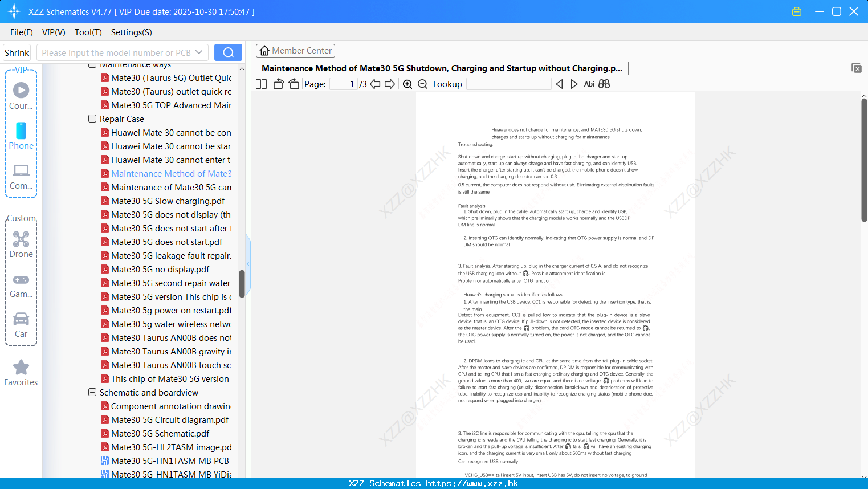Image resolution: width=868 pixels, height=489 pixels.
Task: Close the document tab icon
Action: [x=856, y=68]
